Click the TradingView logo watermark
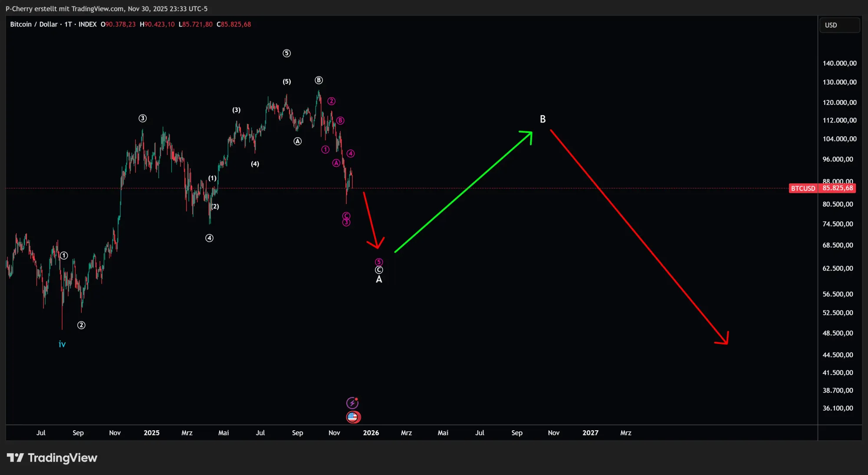Image resolution: width=868 pixels, height=475 pixels. pyautogui.click(x=52, y=457)
